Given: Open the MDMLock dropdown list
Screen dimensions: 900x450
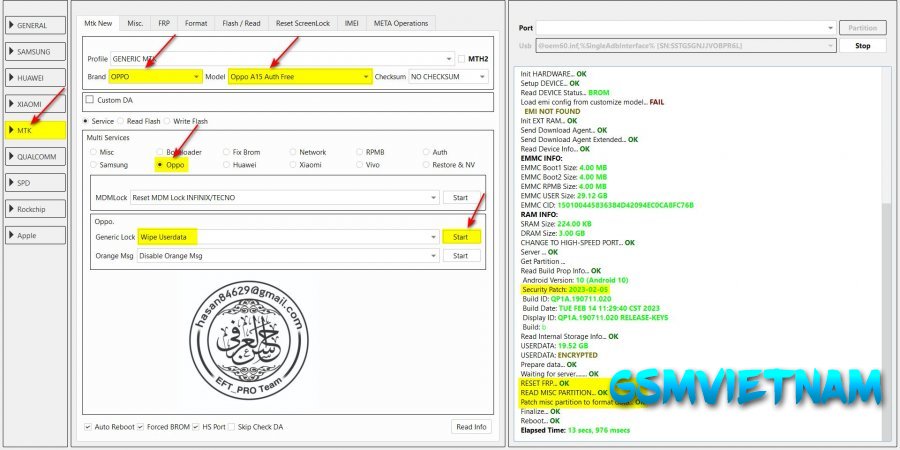Looking at the screenshot, I should (x=285, y=197).
